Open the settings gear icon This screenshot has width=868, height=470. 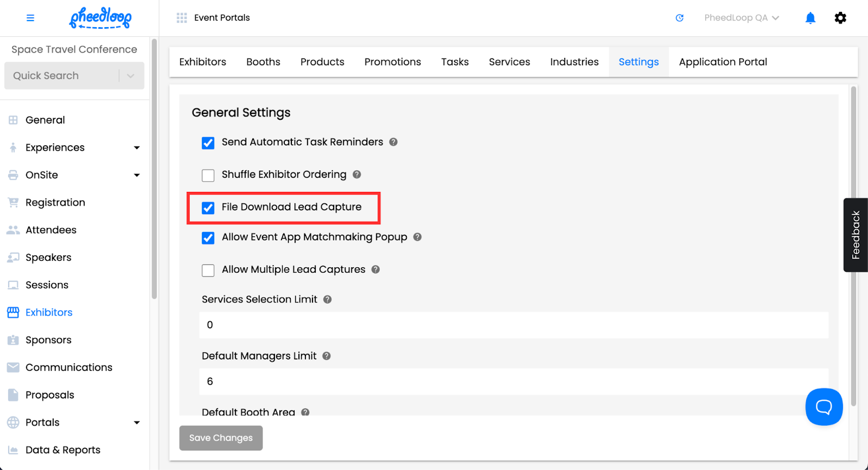pyautogui.click(x=840, y=18)
